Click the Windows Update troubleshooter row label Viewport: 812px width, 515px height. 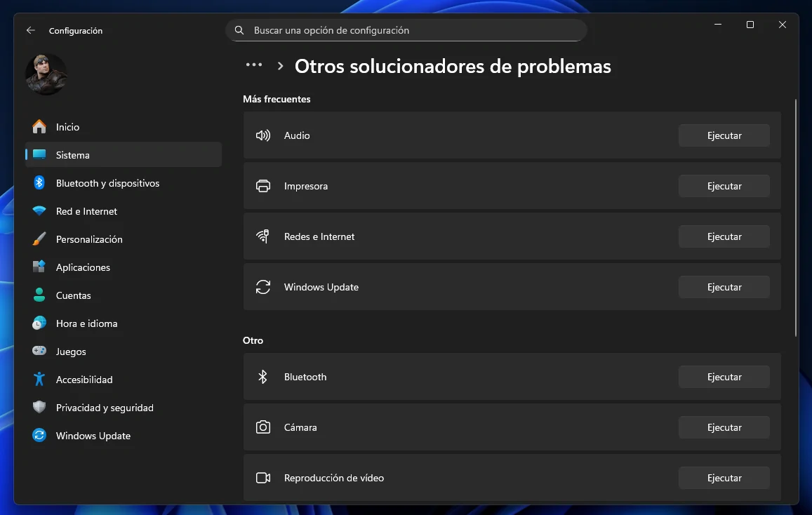click(321, 287)
